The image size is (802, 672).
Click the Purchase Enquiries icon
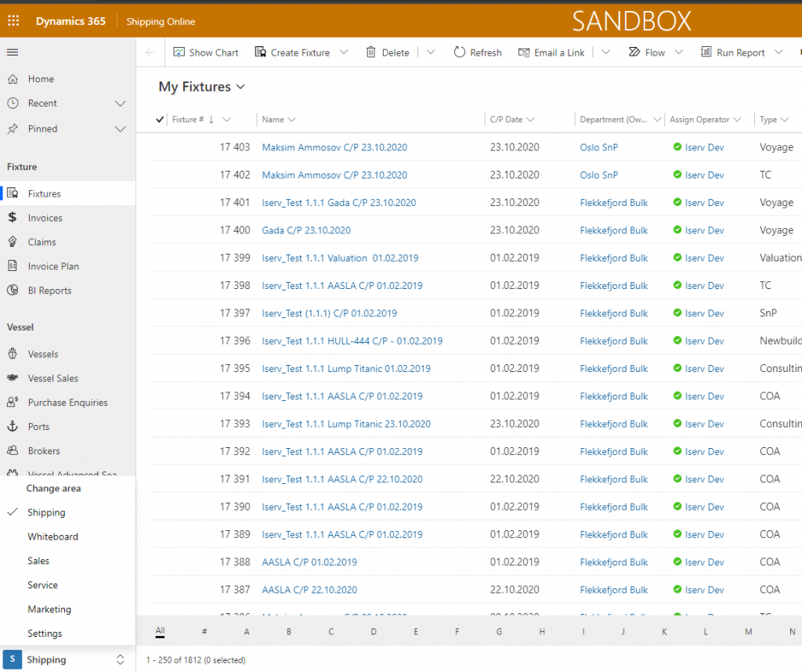pyautogui.click(x=13, y=403)
